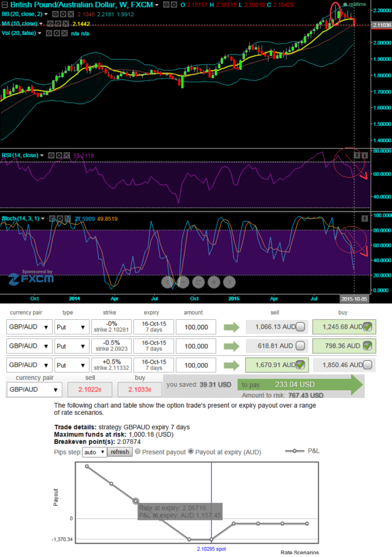Zoom in the chart with the round plus control
Image resolution: width=392 pixels, height=557 pixels.
point(214,282)
